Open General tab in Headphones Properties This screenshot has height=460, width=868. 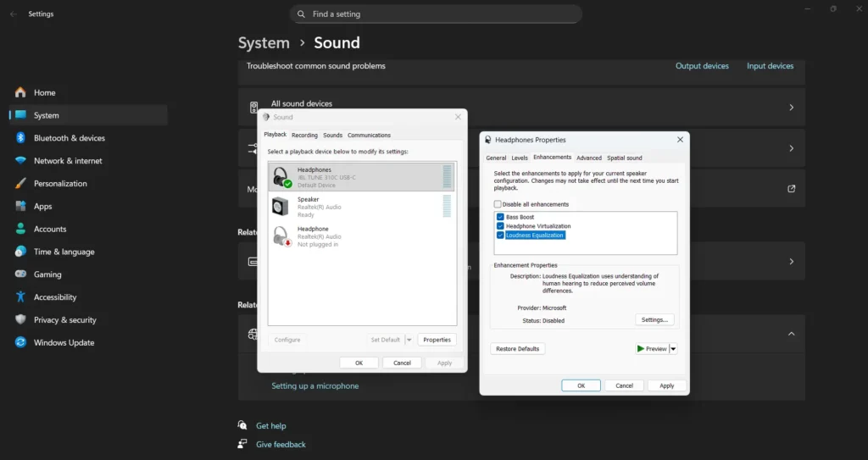(x=496, y=158)
